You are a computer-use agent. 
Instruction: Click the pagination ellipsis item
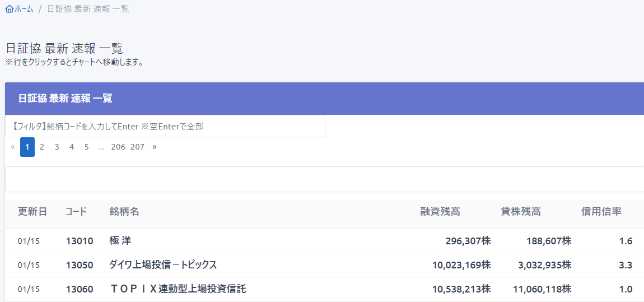click(x=101, y=147)
